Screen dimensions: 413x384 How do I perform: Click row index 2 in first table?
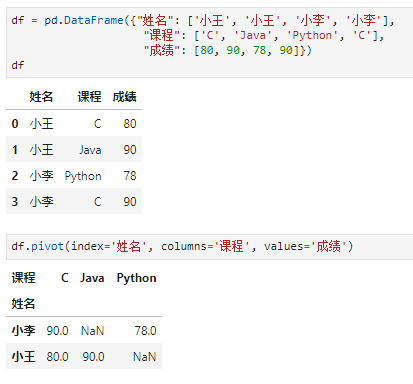coord(15,176)
